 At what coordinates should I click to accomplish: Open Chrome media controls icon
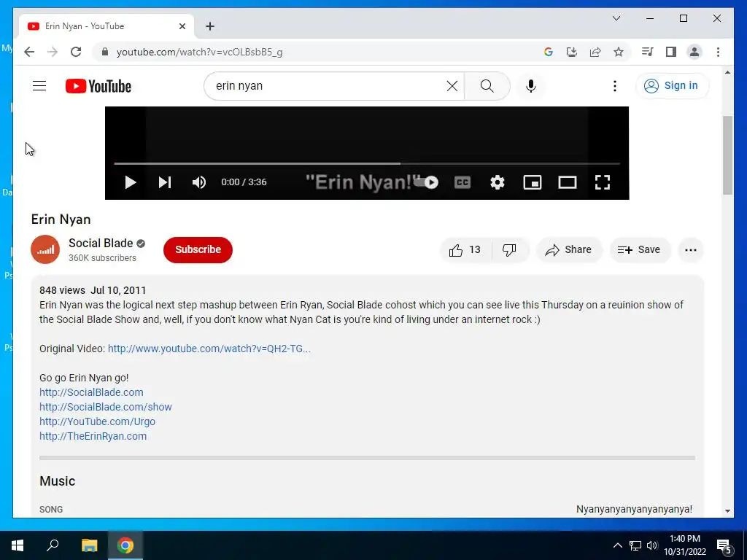point(648,52)
